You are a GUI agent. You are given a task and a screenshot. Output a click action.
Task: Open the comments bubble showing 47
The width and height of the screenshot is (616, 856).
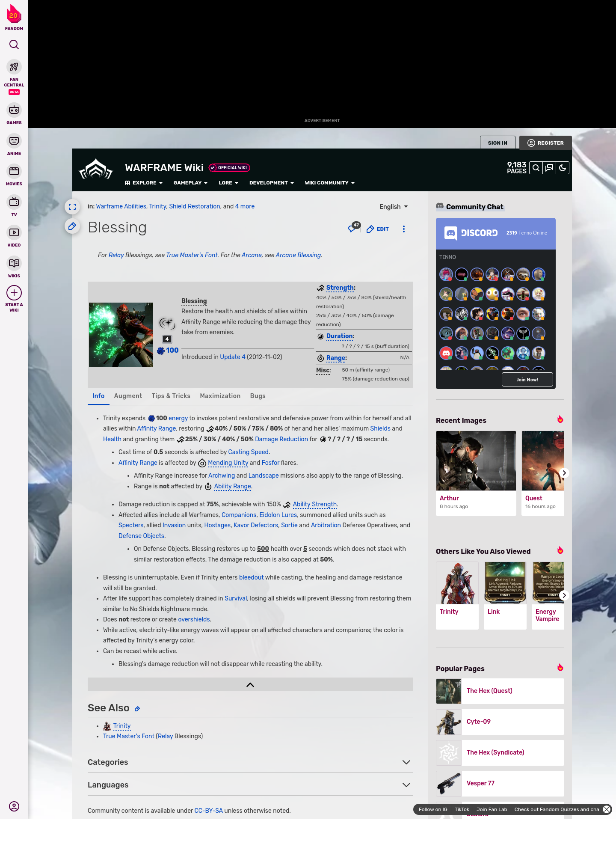pyautogui.click(x=352, y=229)
